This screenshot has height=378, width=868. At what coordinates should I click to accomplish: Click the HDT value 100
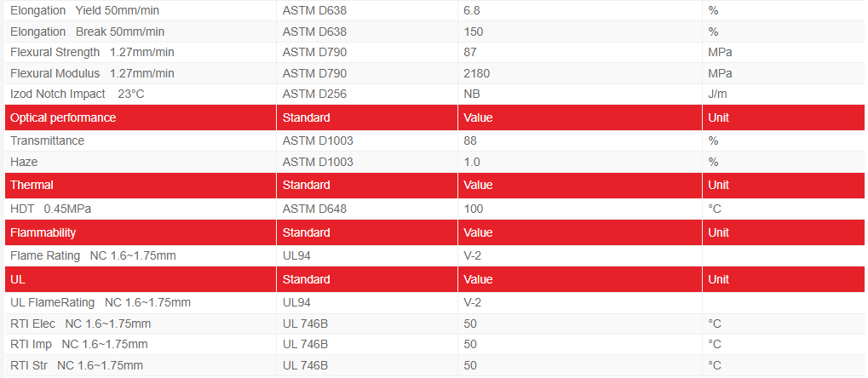point(473,209)
